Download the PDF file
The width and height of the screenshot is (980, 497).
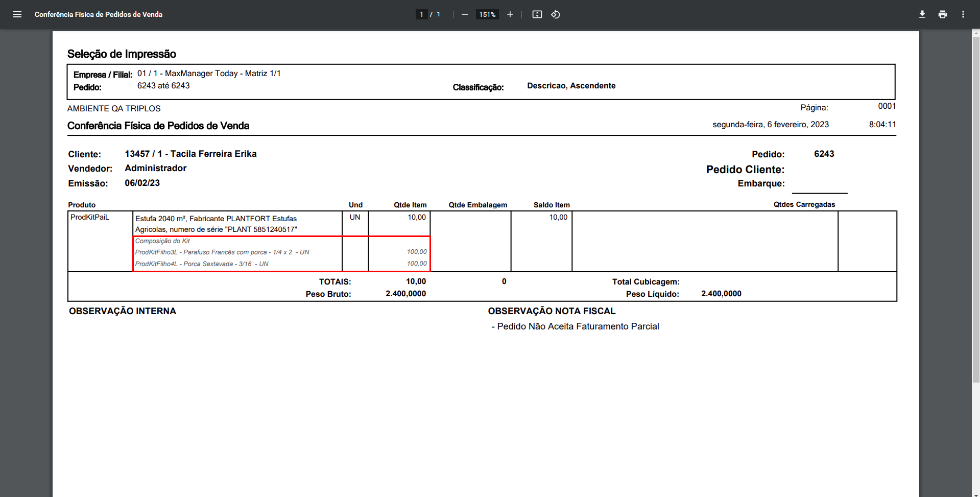point(922,14)
